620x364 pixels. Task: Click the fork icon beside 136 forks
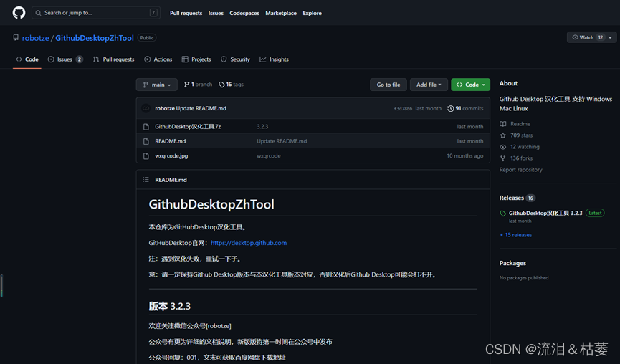pos(503,158)
